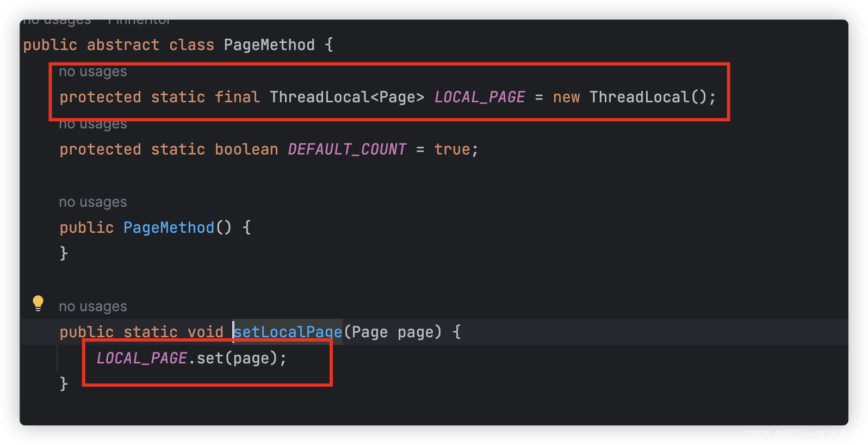This screenshot has height=445, width=868.
Task: Click the 'final' keyword in LOCAL_PAGE declaration
Action: click(237, 97)
